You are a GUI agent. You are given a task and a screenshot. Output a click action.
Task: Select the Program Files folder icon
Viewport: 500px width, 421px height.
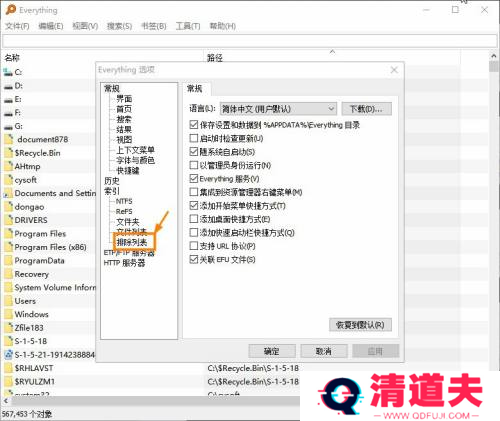9,234
